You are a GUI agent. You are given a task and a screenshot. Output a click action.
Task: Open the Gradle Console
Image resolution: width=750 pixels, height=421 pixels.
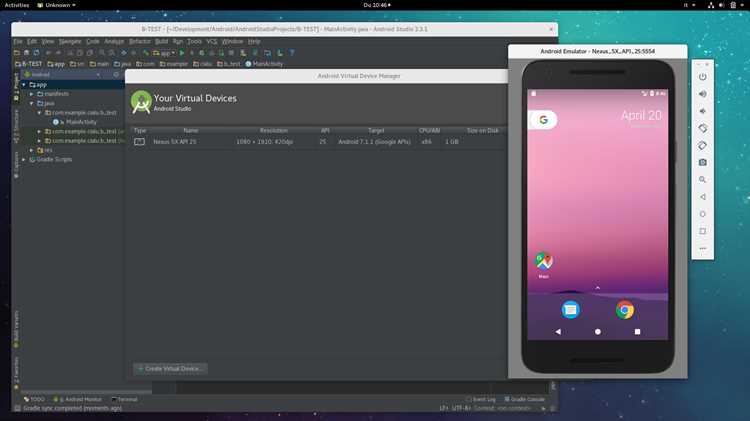(525, 399)
